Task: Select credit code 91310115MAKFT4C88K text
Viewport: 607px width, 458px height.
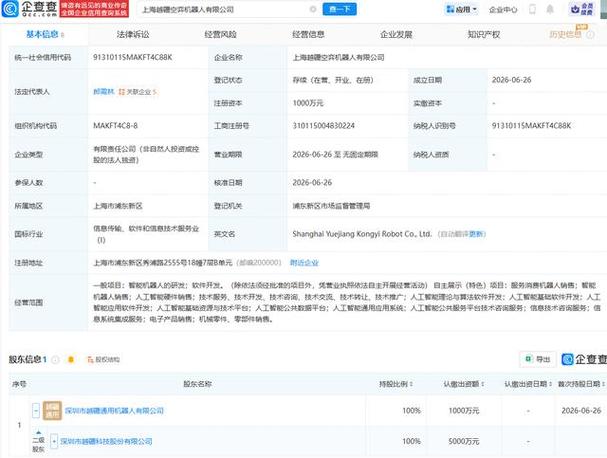Action: pos(132,57)
